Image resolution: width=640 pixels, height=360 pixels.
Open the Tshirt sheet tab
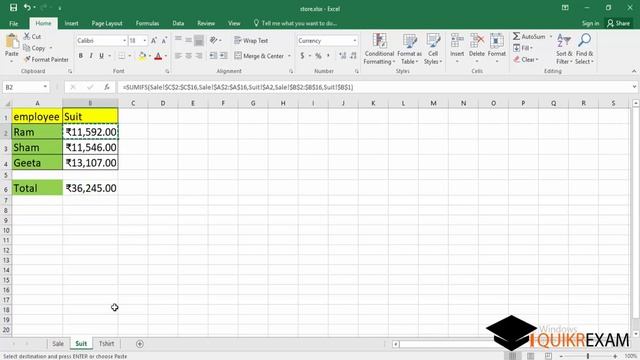pyautogui.click(x=107, y=344)
